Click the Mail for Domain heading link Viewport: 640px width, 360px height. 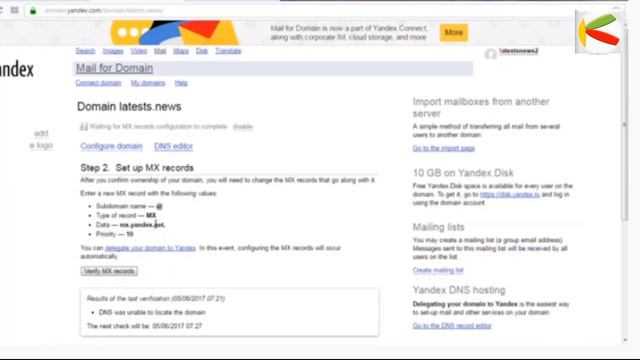(x=115, y=68)
